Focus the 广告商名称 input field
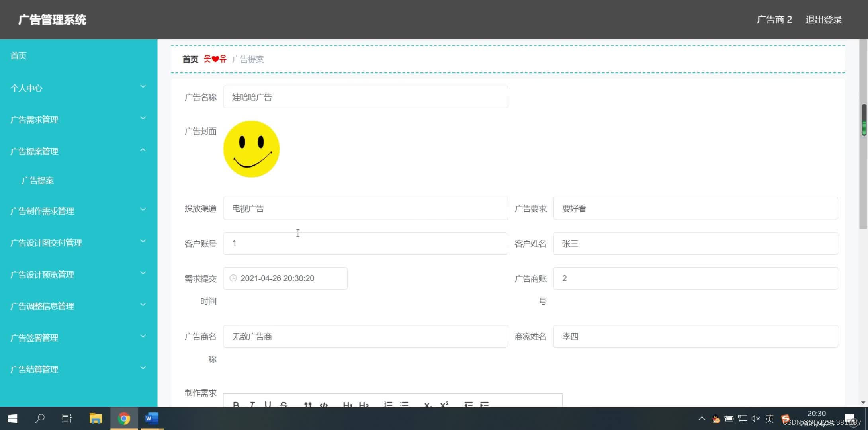This screenshot has width=868, height=430. tap(365, 336)
